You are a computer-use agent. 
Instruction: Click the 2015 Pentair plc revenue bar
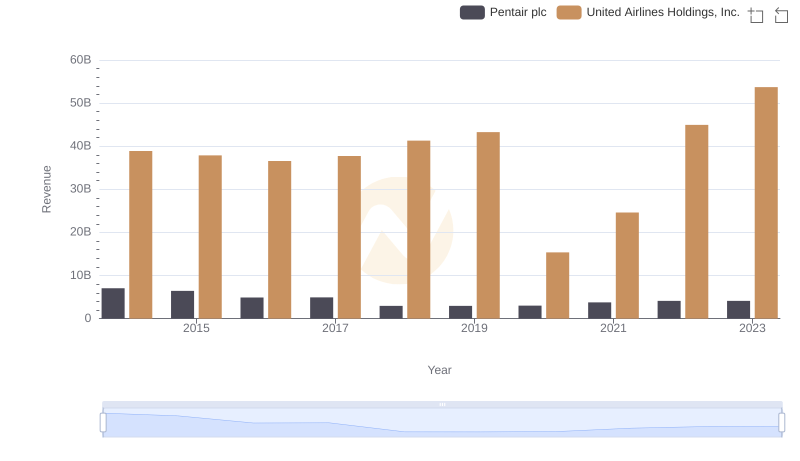click(182, 304)
